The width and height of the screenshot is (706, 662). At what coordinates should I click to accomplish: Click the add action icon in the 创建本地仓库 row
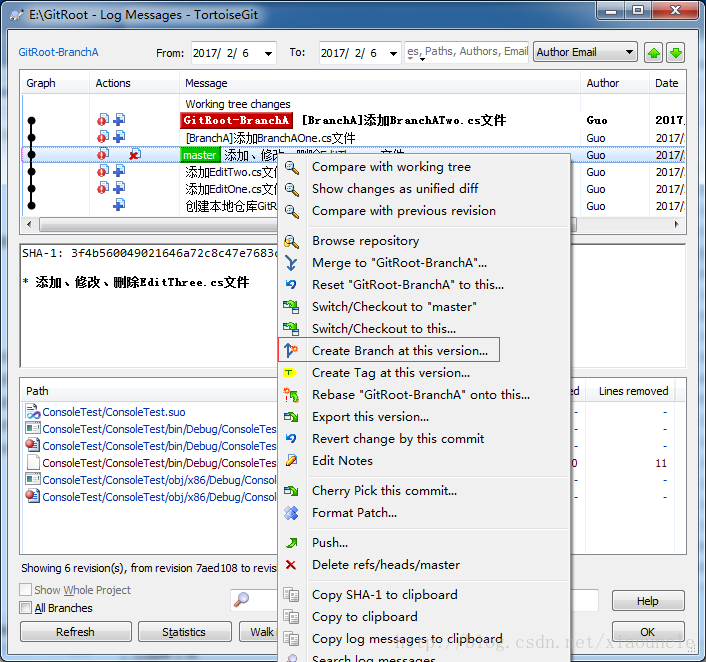tap(119, 205)
